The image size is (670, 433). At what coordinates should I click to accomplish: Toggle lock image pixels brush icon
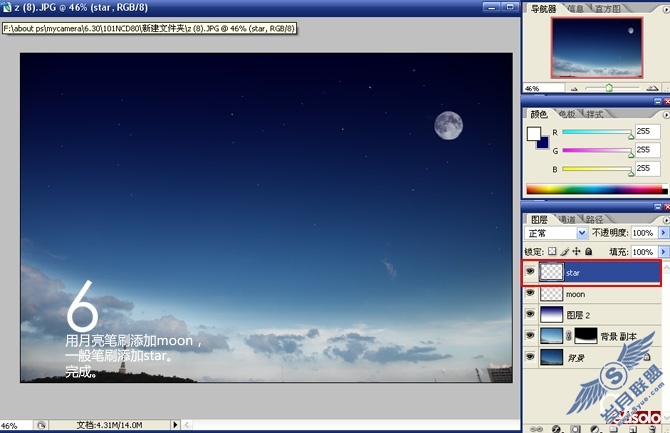coord(564,251)
